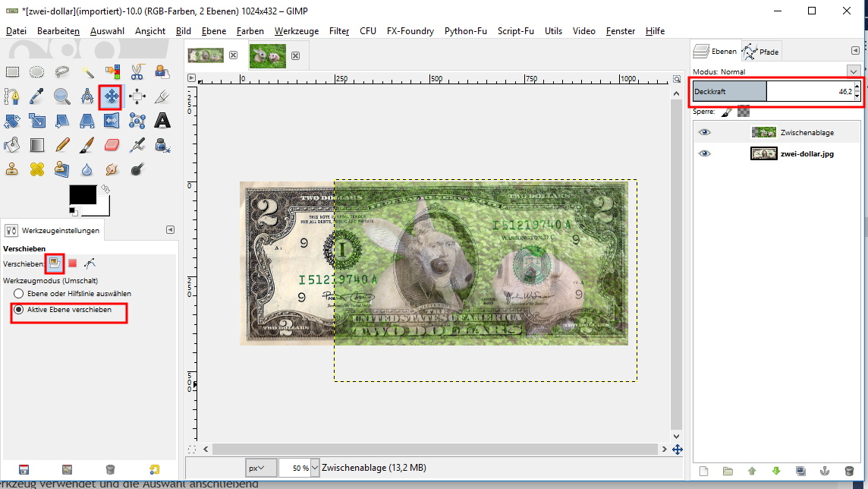
Task: Pick the Pencil tool
Action: 62,145
